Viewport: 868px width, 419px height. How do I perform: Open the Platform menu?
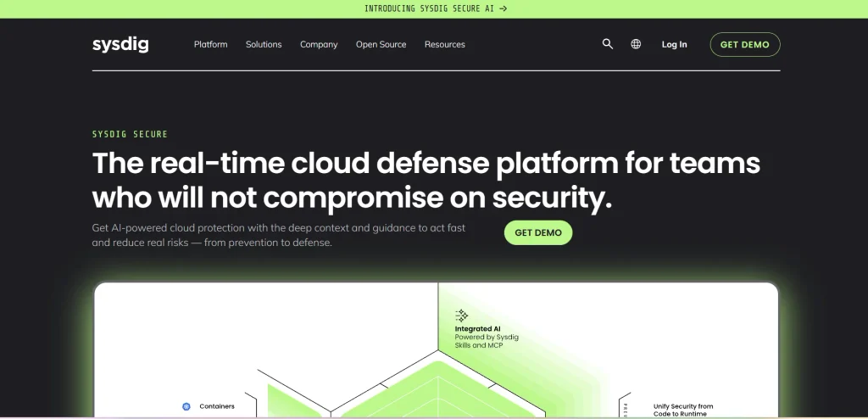[x=210, y=44]
